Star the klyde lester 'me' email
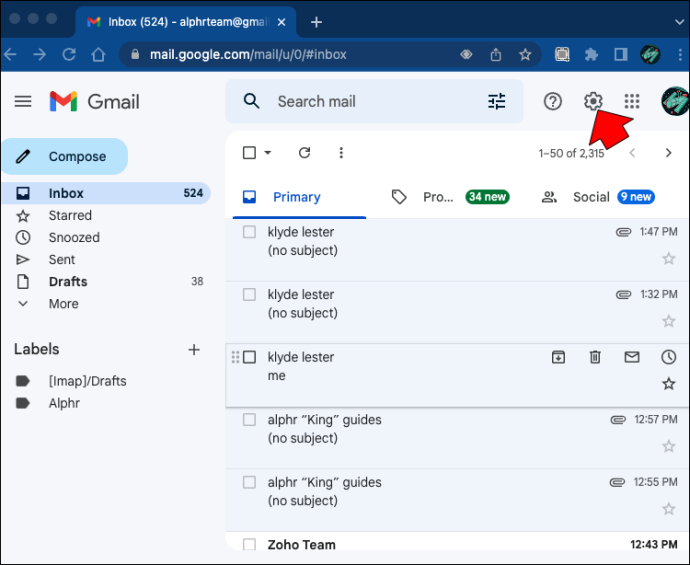 click(x=668, y=383)
